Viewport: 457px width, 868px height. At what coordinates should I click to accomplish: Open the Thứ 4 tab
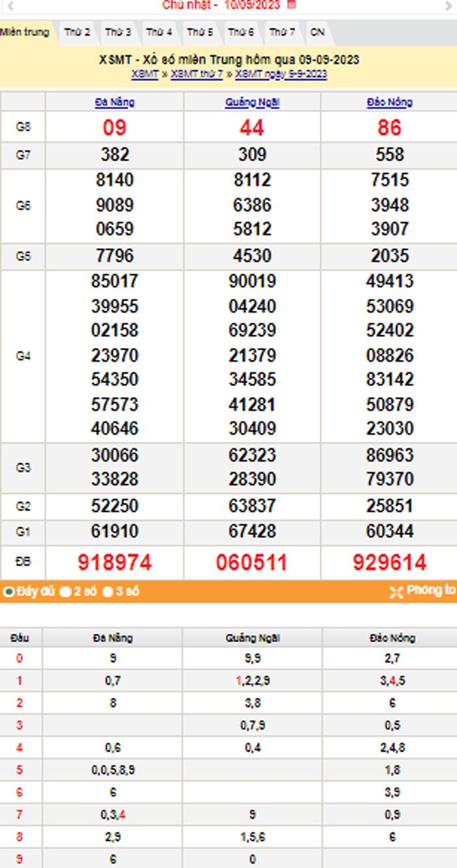(159, 32)
